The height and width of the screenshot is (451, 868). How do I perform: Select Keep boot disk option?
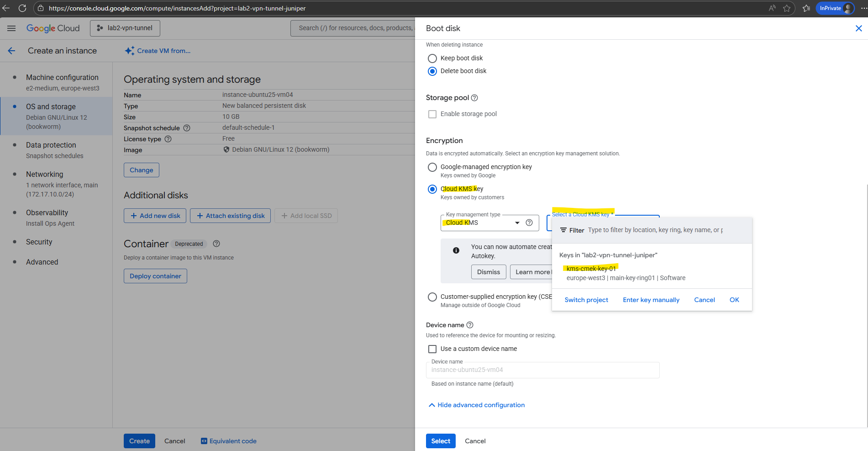[x=432, y=58]
